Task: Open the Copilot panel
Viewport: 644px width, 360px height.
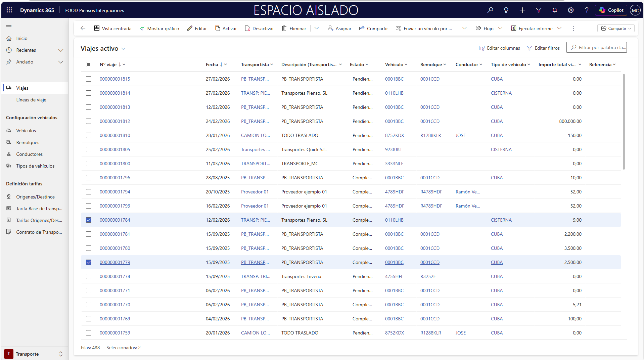Action: point(611,10)
